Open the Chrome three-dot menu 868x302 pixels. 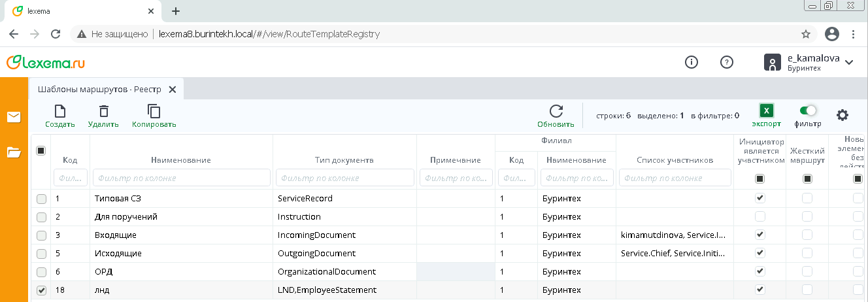coord(853,34)
